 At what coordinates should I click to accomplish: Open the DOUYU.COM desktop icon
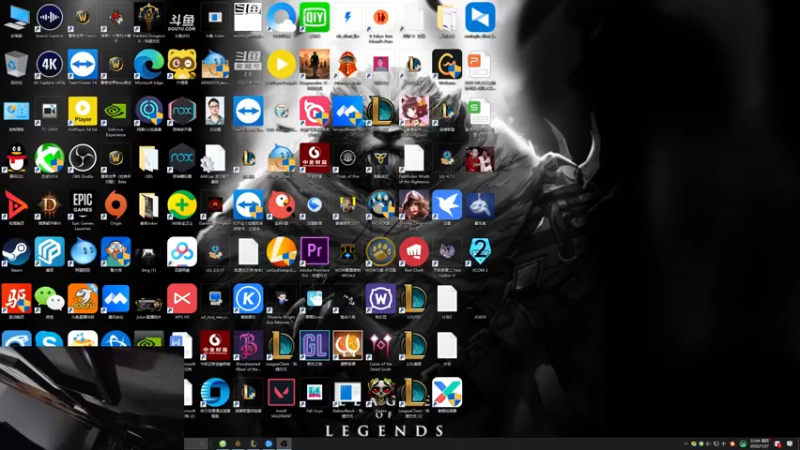[182, 22]
